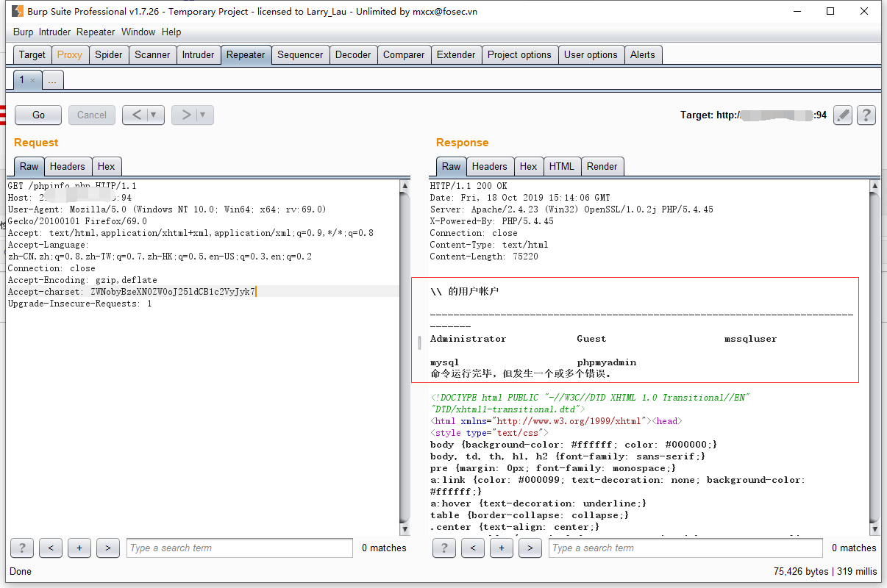Open the Window menu

pos(138,32)
